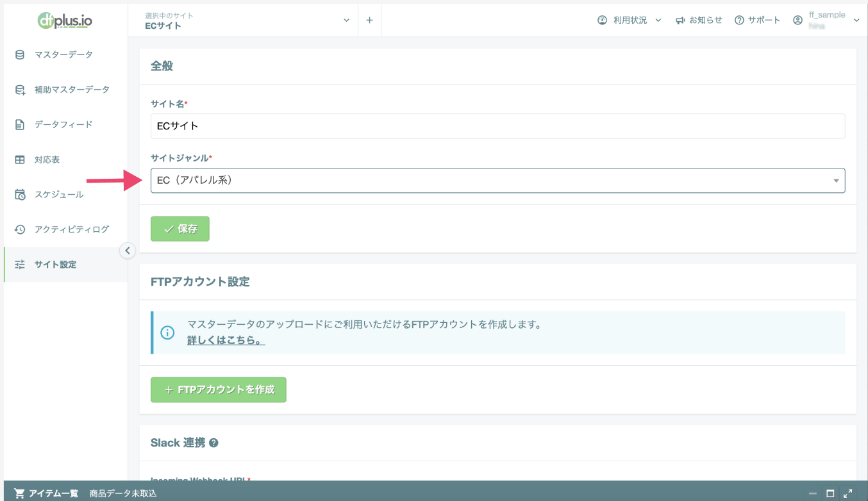
Task: Open 対応表 in the sidebar
Action: coord(65,160)
